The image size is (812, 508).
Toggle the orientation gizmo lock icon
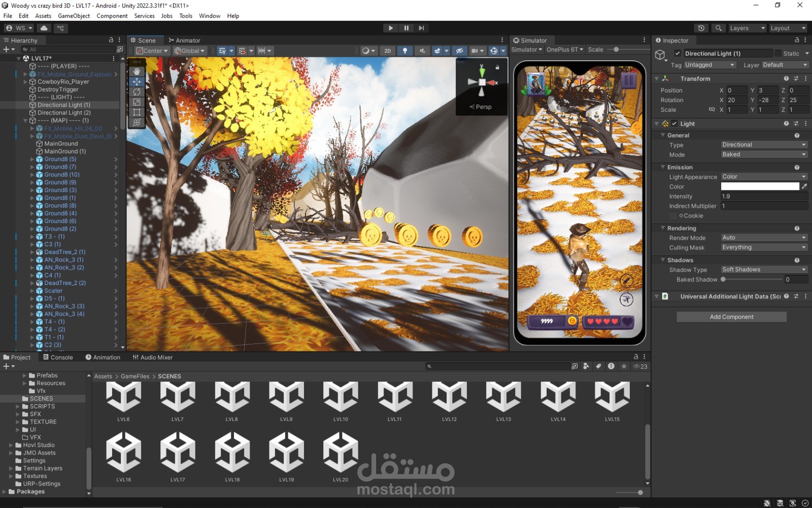click(498, 67)
